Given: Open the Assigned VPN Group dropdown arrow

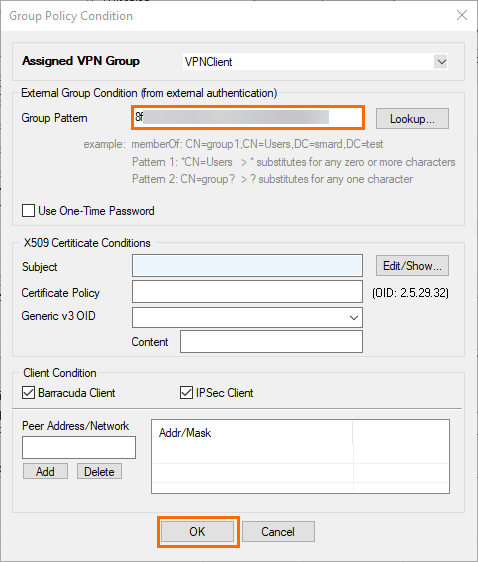Looking at the screenshot, I should (x=441, y=62).
